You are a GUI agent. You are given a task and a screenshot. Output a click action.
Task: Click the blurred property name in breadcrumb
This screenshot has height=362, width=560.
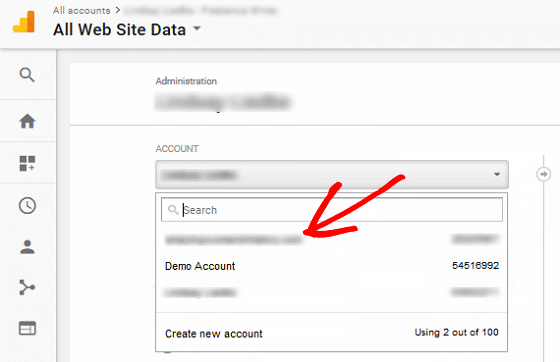201,11
